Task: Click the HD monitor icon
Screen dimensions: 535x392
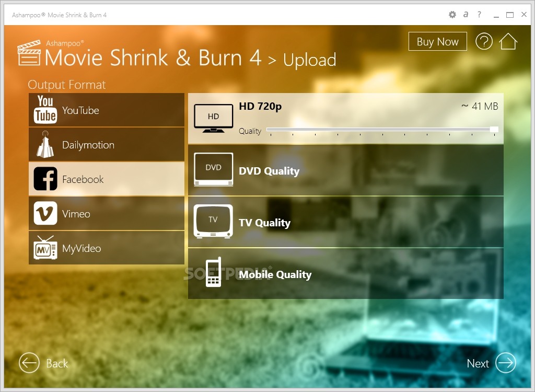Action: click(x=213, y=118)
